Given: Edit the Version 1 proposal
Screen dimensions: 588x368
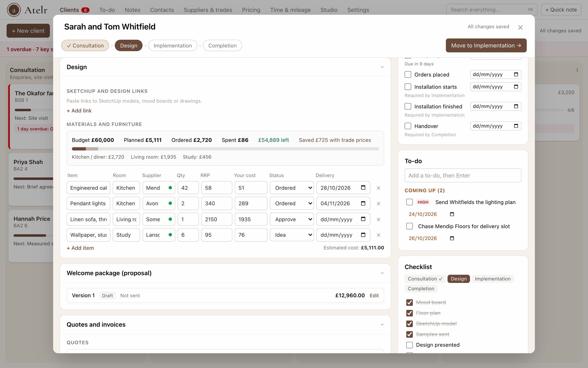Looking at the screenshot, I should tap(374, 296).
